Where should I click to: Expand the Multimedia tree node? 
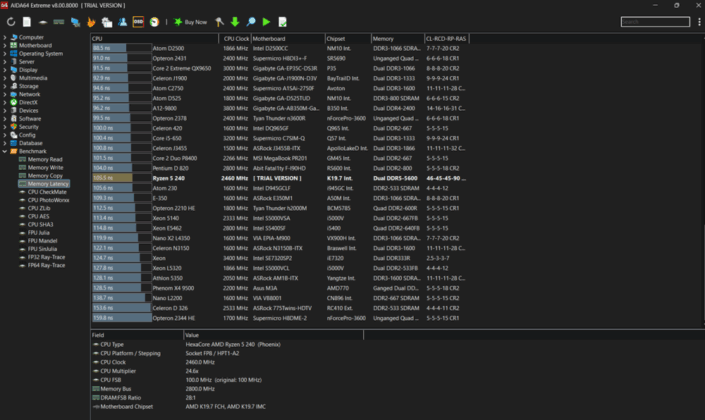pyautogui.click(x=5, y=78)
